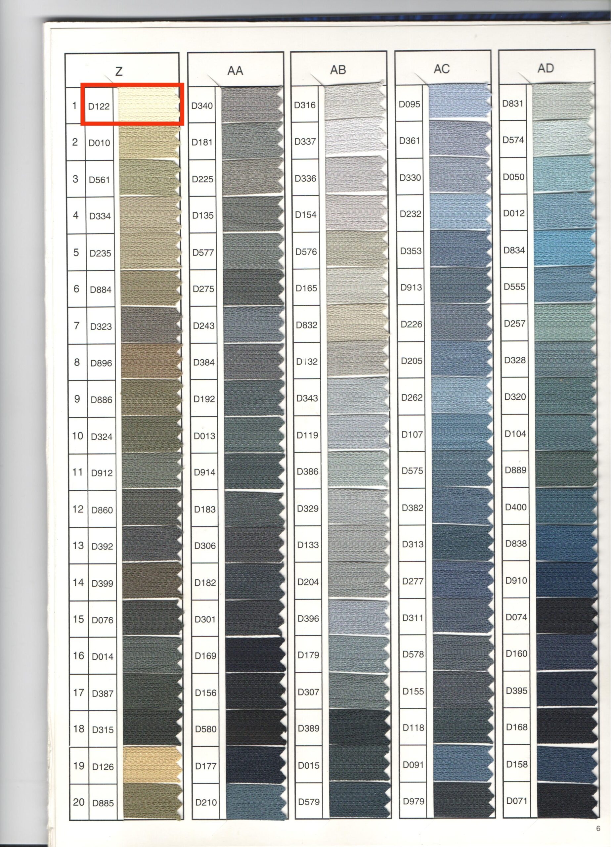The image size is (616, 847).
Task: Click page number 6 at bottom corner
Action: pyautogui.click(x=598, y=828)
